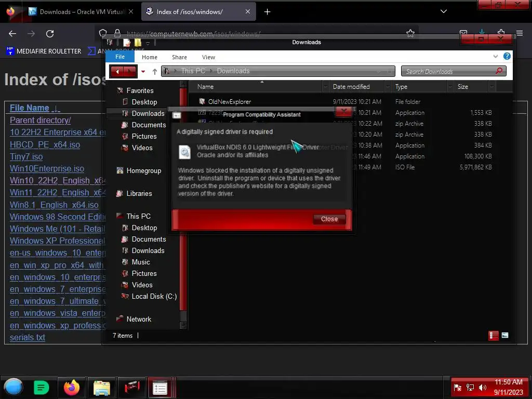The height and width of the screenshot is (399, 532).
Task: Bookmark page with star icon
Action: coord(410,33)
